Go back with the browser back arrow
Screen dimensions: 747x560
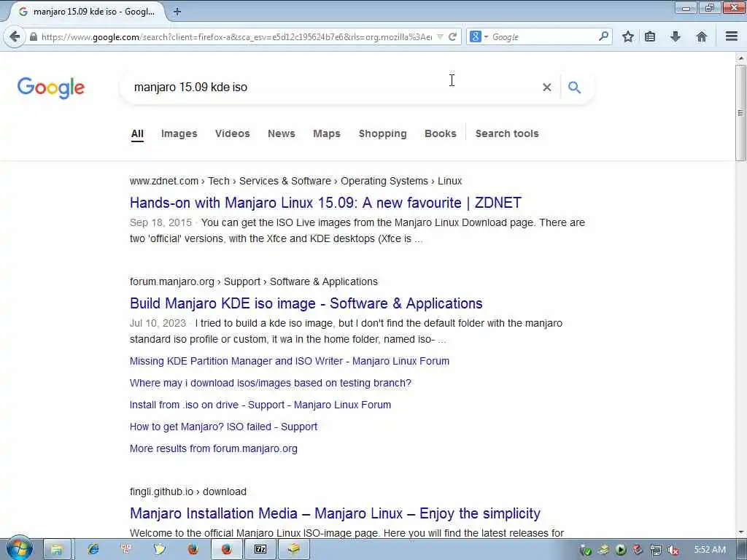15,36
